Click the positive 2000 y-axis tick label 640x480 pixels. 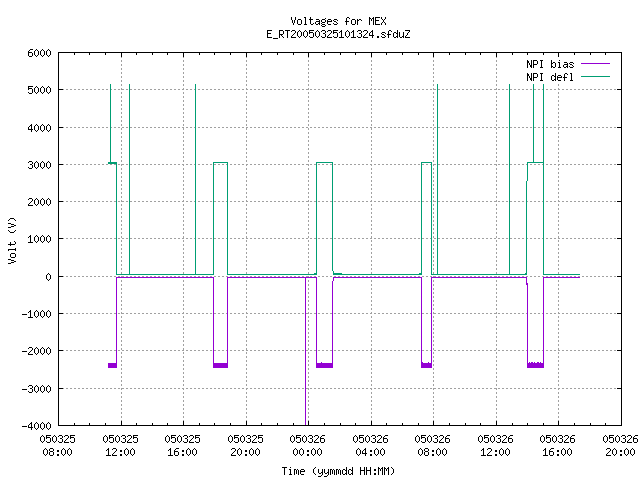click(x=39, y=202)
